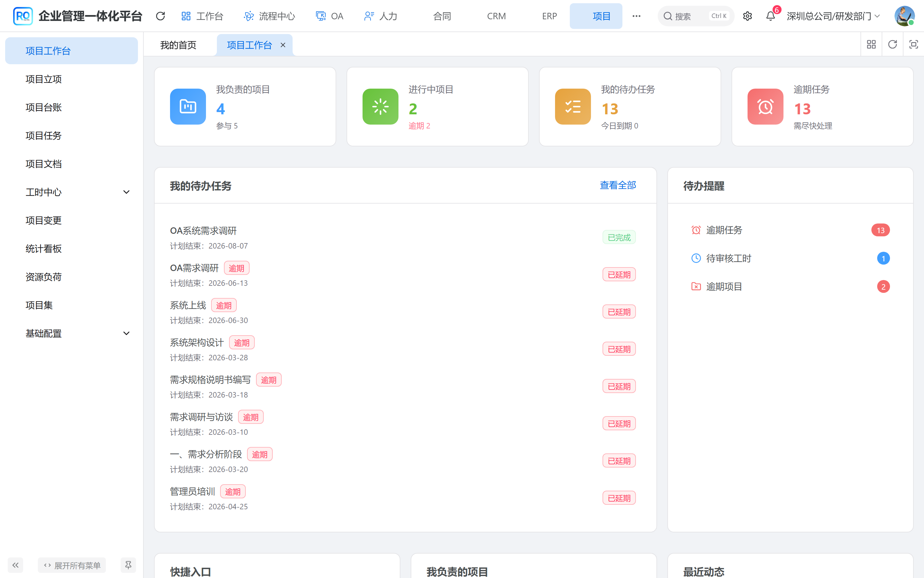924x578 pixels.
Task: Click the 已完成 status tag
Action: [x=619, y=237]
